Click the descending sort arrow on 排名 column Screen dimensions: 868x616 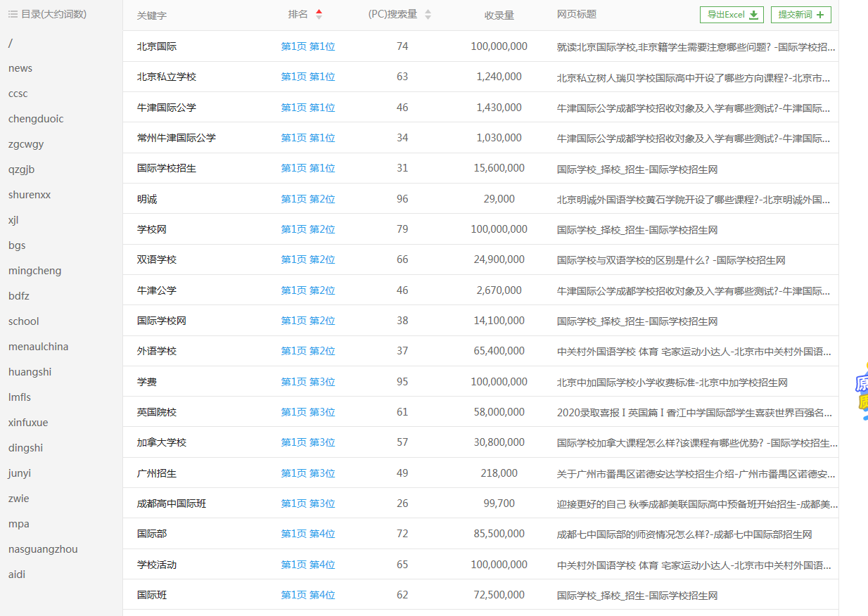[319, 15]
